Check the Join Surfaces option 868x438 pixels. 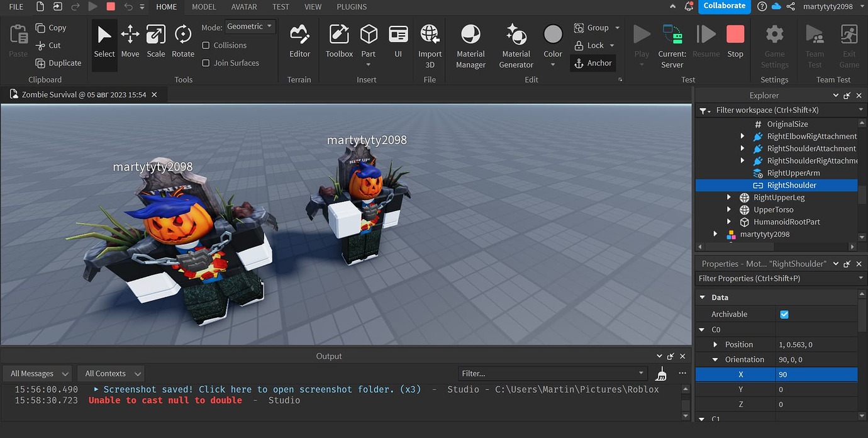[205, 63]
